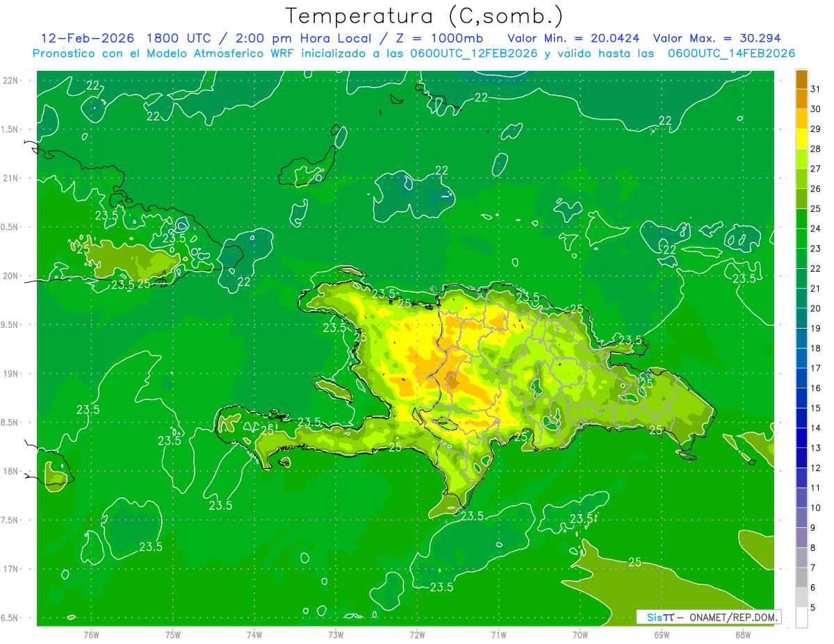Click the blue legend swatch between 15 and 16

[x=801, y=398]
